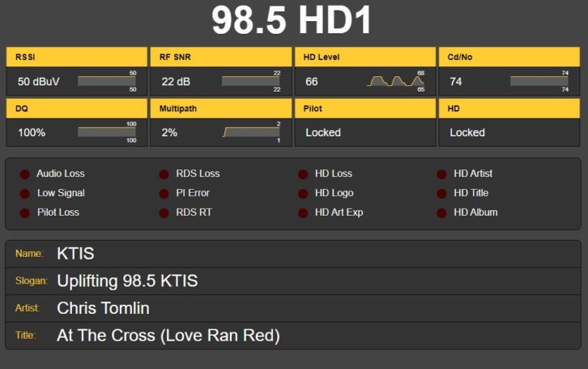The image size is (588, 369).
Task: Click the RSSI level bar graph
Action: point(107,81)
